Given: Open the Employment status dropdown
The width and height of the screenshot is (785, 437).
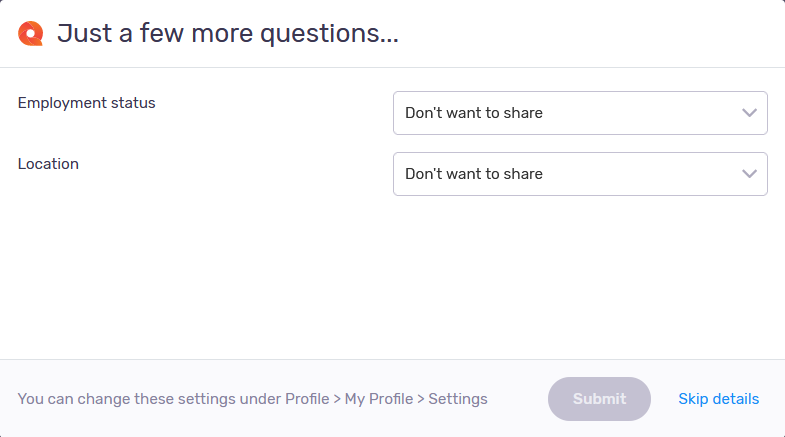Looking at the screenshot, I should point(580,113).
